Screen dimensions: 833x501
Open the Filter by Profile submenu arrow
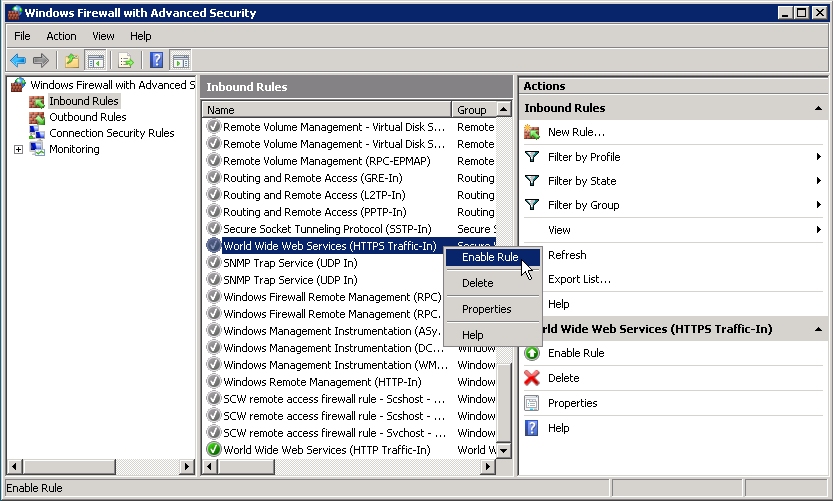point(819,157)
